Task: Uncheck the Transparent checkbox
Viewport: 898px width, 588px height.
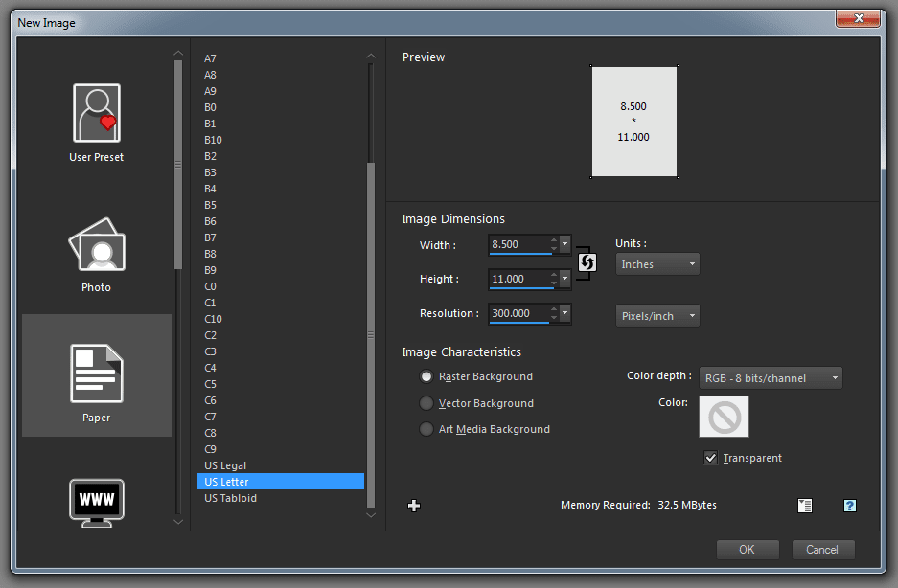Action: click(x=710, y=458)
